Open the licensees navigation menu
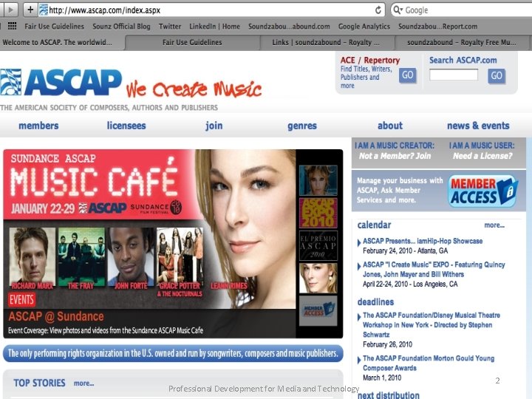This screenshot has width=532, height=399. pos(126,126)
